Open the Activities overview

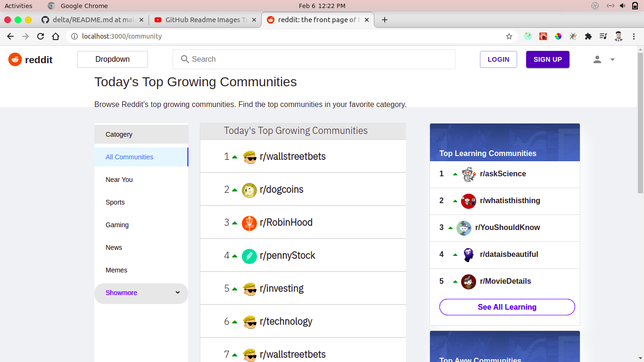pos(18,6)
